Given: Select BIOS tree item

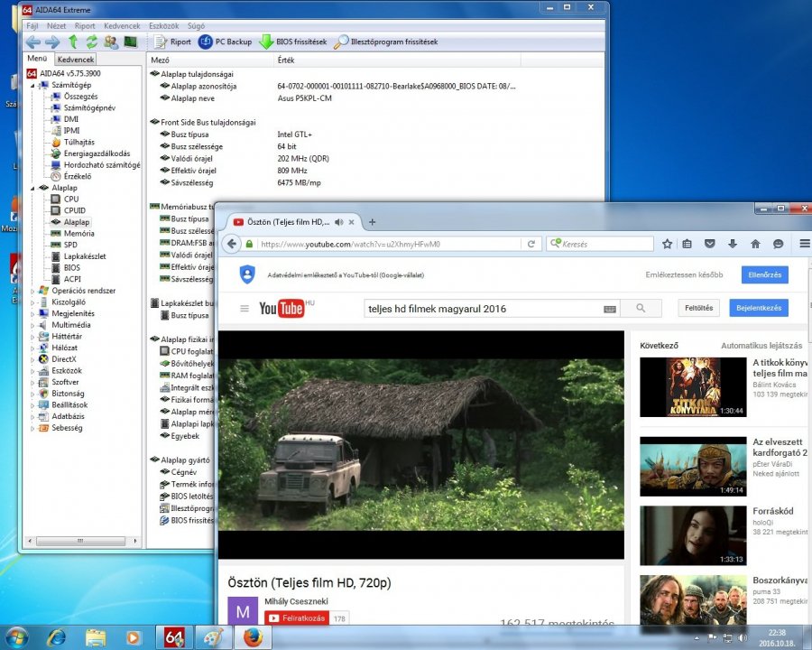Looking at the screenshot, I should point(72,267).
